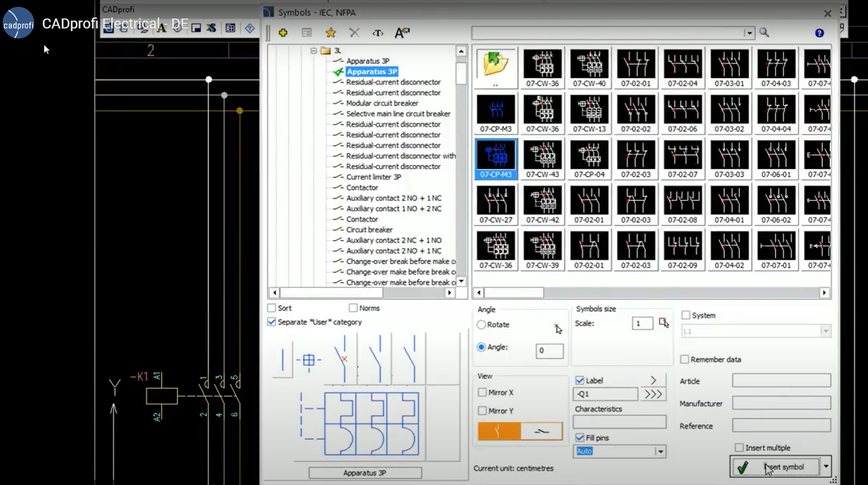Click the triple arrow next label button
Viewport: 868px width, 485px height.
(653, 394)
